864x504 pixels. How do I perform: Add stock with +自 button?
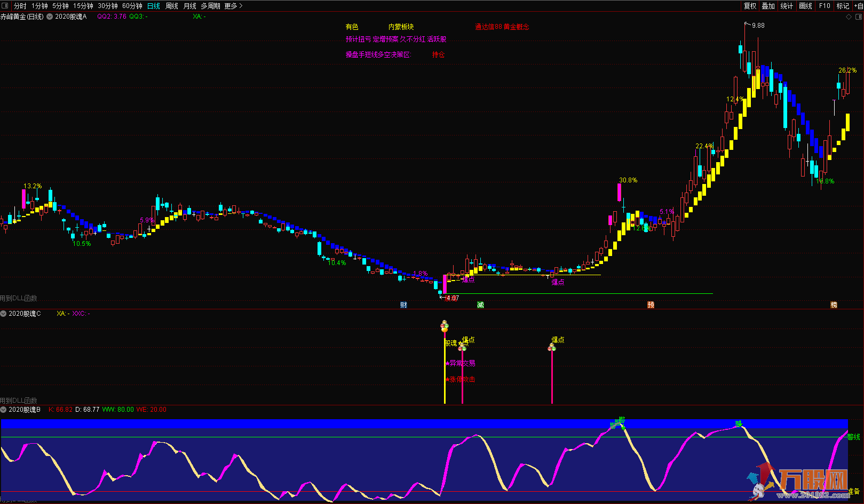pos(858,6)
